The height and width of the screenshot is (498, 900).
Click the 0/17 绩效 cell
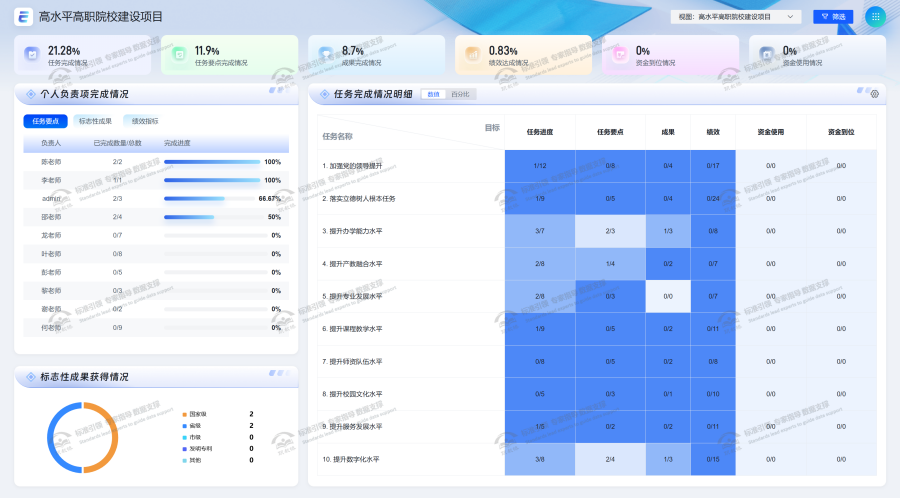pos(713,166)
